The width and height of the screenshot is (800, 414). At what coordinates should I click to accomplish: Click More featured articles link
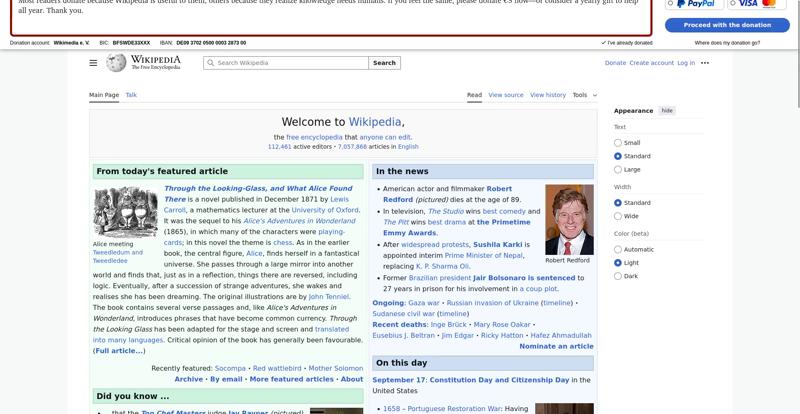point(291,379)
